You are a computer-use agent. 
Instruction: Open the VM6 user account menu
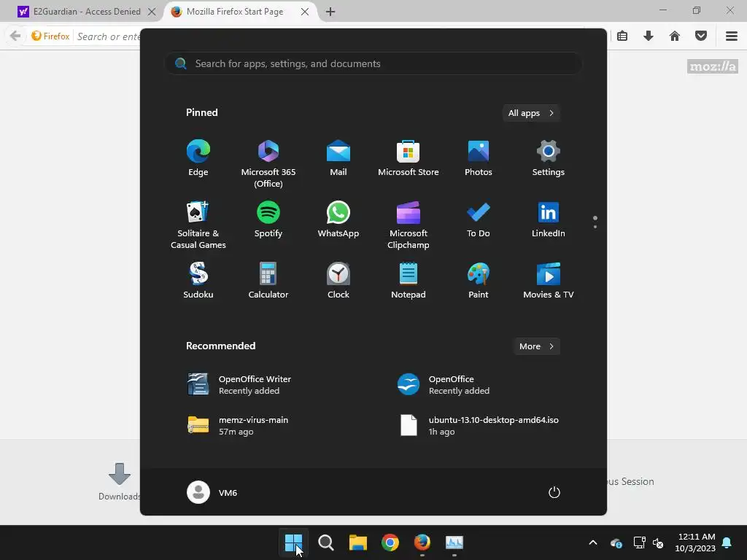[x=212, y=492]
